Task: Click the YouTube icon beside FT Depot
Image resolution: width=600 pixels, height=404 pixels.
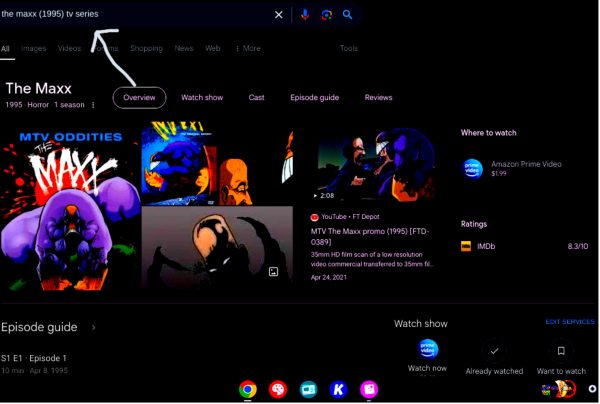Action: [315, 217]
